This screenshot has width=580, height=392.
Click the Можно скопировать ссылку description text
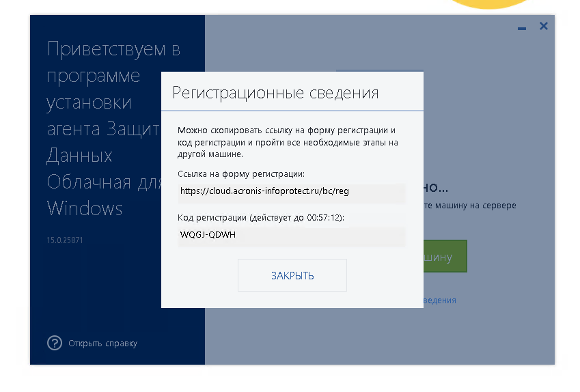pyautogui.click(x=288, y=142)
